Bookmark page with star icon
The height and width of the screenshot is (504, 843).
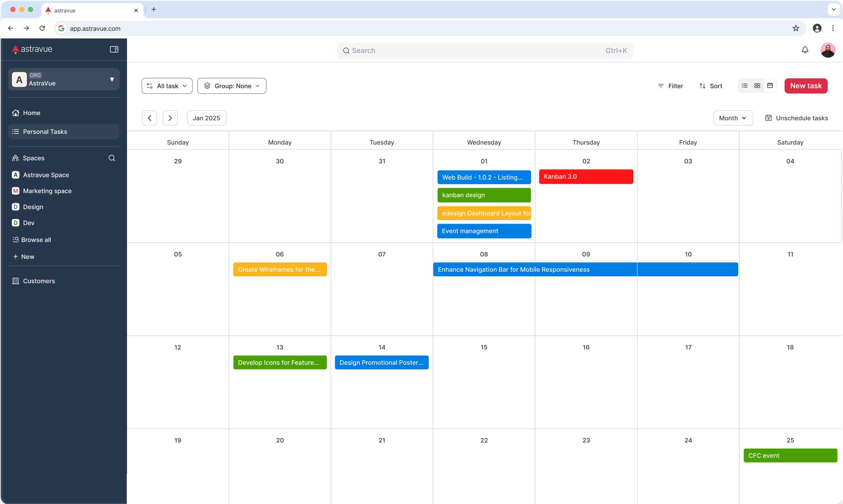(x=796, y=28)
